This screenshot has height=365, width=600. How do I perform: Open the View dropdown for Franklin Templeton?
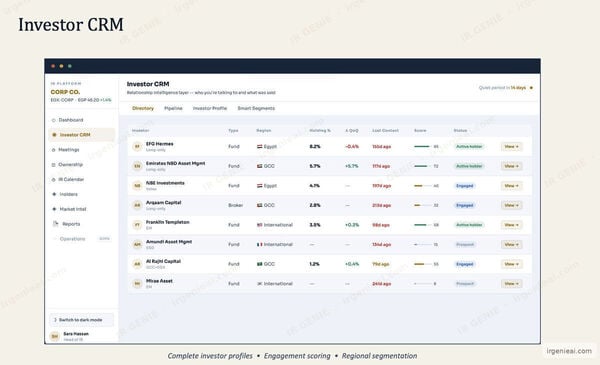point(511,225)
